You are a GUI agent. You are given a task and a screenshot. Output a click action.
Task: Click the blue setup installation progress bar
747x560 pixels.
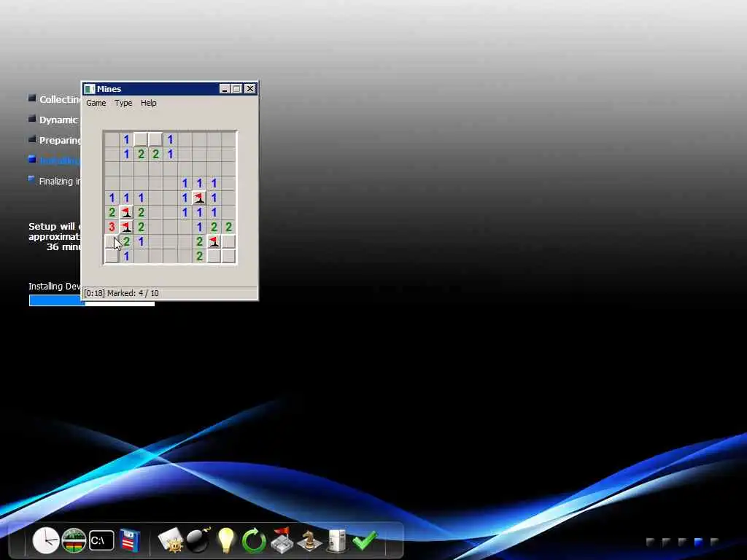tap(91, 300)
